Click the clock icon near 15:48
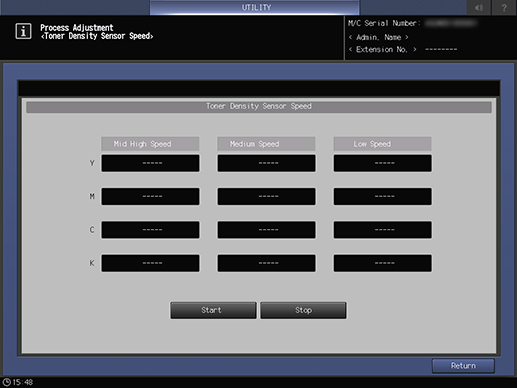The image size is (517, 388). click(x=6, y=382)
